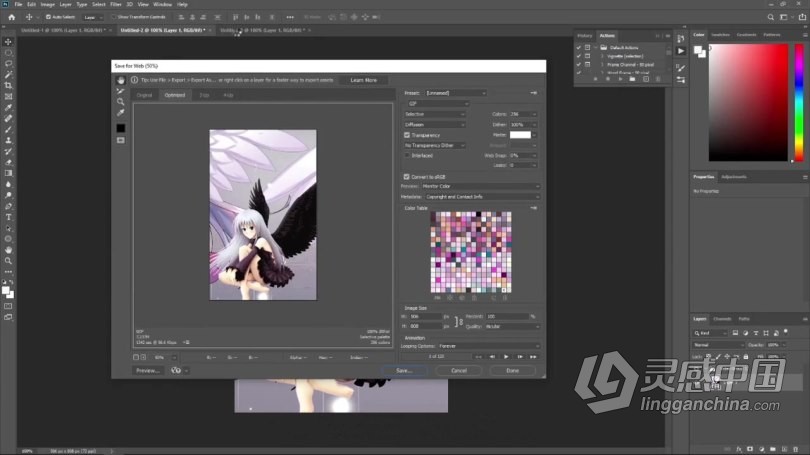Click the Learn More button

point(364,80)
